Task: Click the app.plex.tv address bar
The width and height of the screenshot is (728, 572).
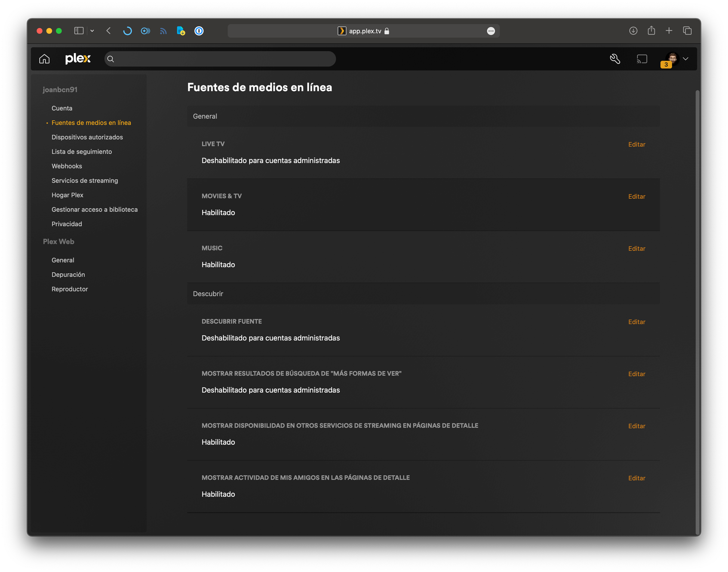Action: [x=363, y=31]
